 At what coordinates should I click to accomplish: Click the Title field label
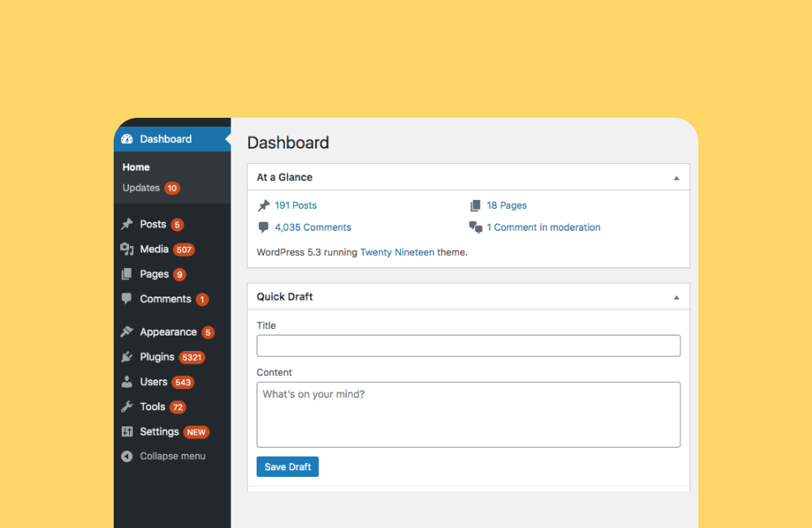pos(266,326)
